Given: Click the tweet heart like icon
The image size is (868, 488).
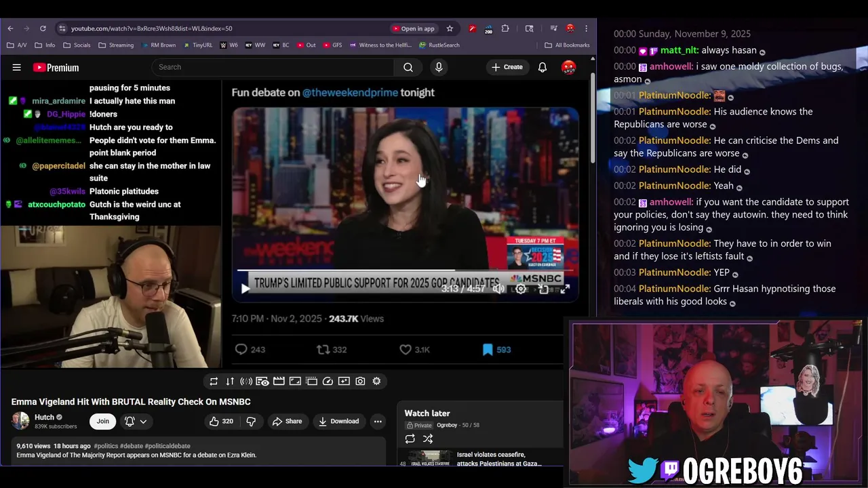Looking at the screenshot, I should [406, 350].
